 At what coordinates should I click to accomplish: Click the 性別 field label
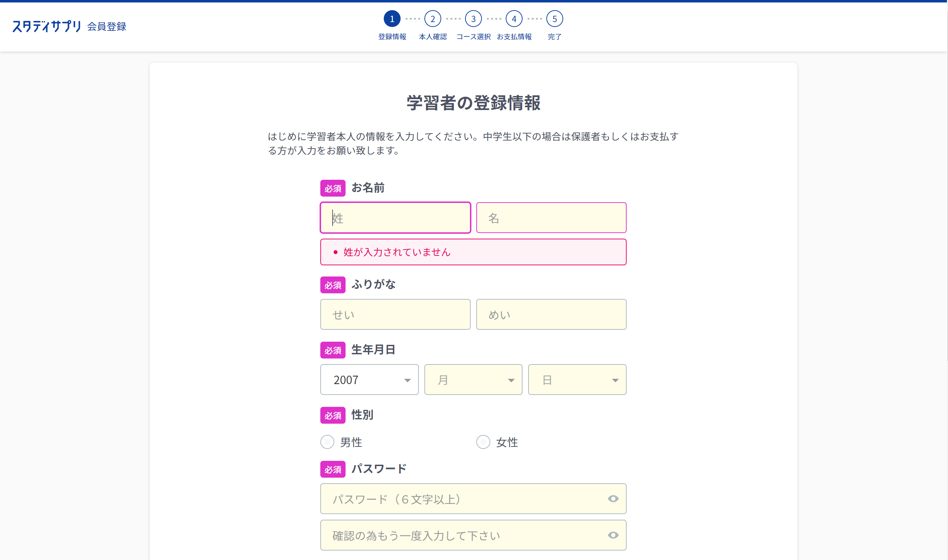pyautogui.click(x=362, y=415)
